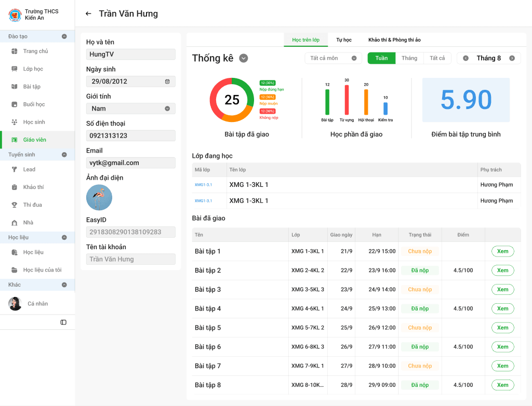This screenshot has width=532, height=406.
Task: Click the Trường THCS Kiến An logo
Action: [15, 15]
